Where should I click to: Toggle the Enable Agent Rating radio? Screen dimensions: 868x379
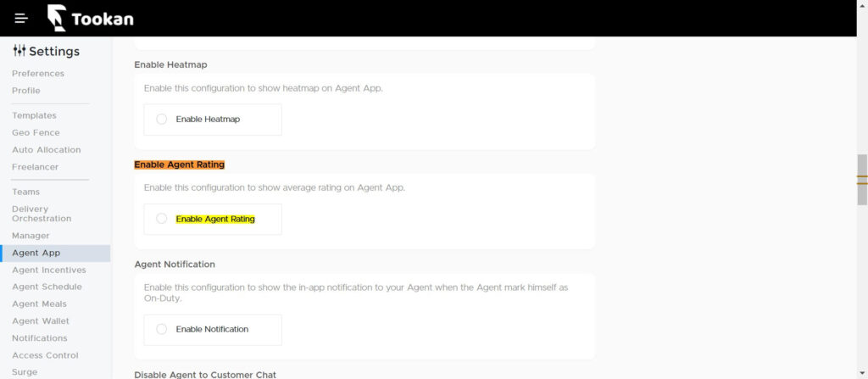click(x=161, y=219)
